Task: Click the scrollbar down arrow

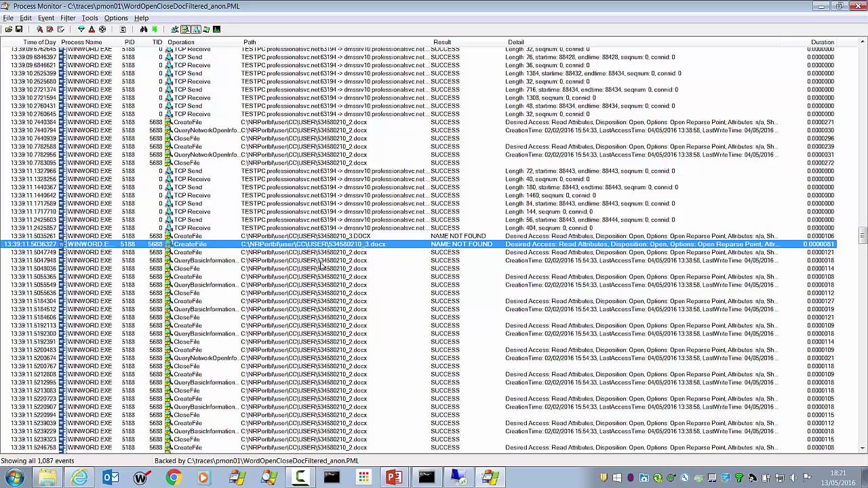Action: tap(863, 447)
